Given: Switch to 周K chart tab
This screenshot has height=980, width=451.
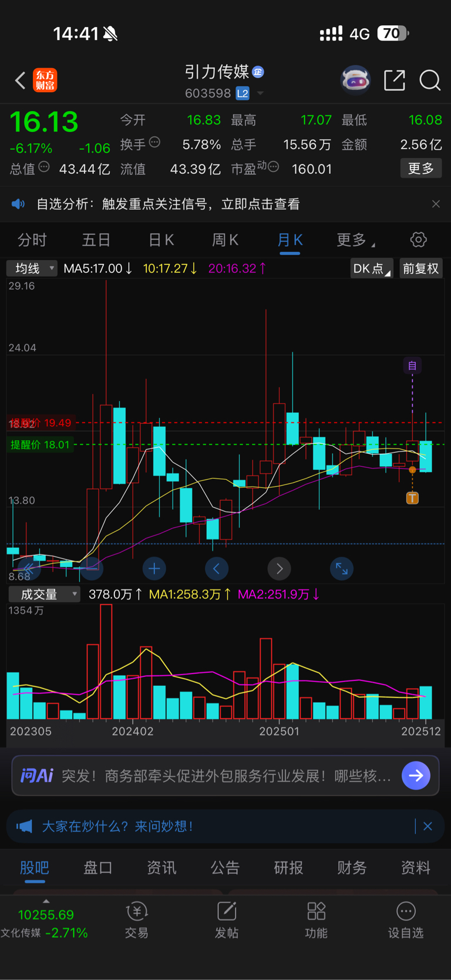Looking at the screenshot, I should (x=225, y=240).
